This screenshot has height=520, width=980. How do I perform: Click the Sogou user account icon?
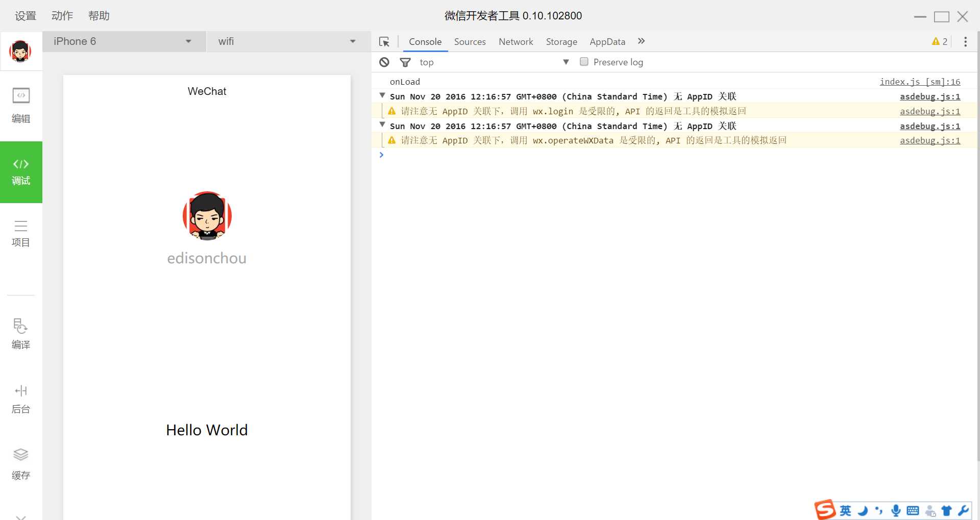point(930,511)
